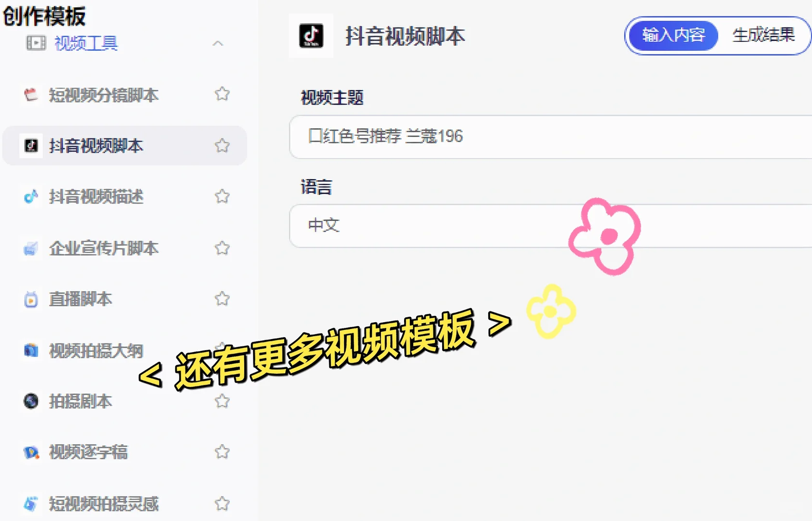Click the 直播脚本 icon

[31, 300]
